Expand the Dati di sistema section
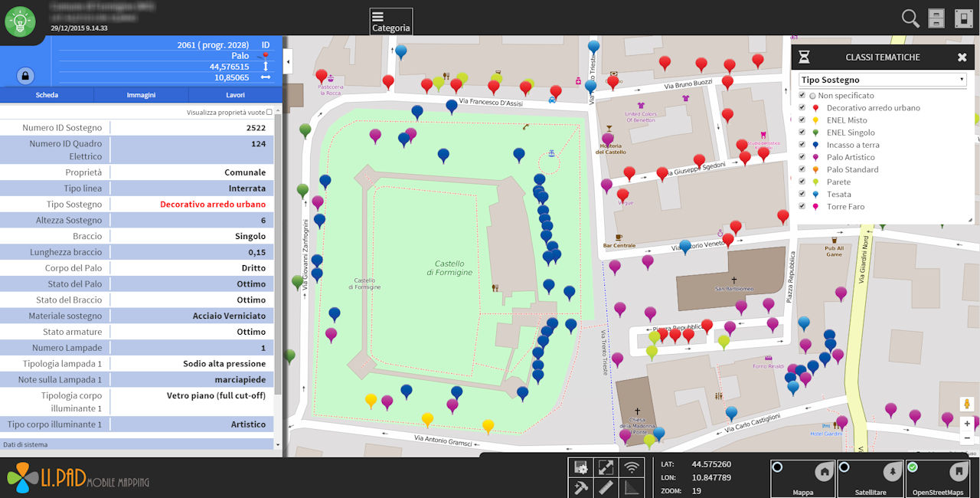Image resolution: width=980 pixels, height=498 pixels. click(x=136, y=444)
